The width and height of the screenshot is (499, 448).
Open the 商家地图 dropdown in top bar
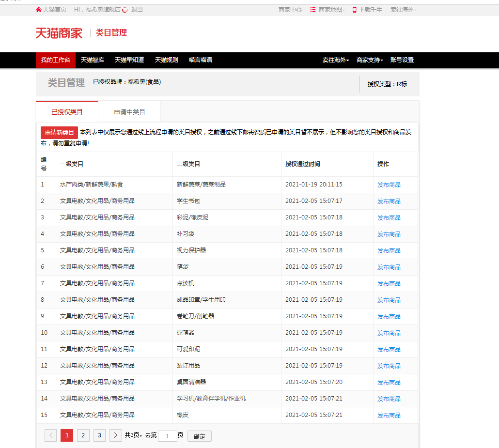[x=331, y=10]
